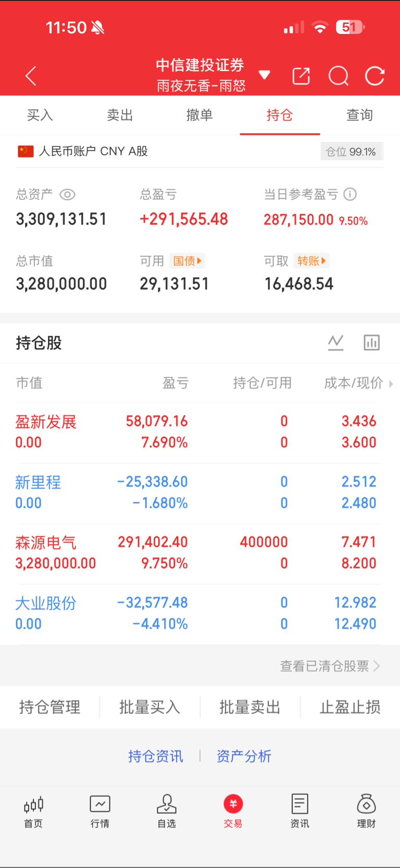
Task: Tap the share/export icon in header
Action: pos(301,76)
